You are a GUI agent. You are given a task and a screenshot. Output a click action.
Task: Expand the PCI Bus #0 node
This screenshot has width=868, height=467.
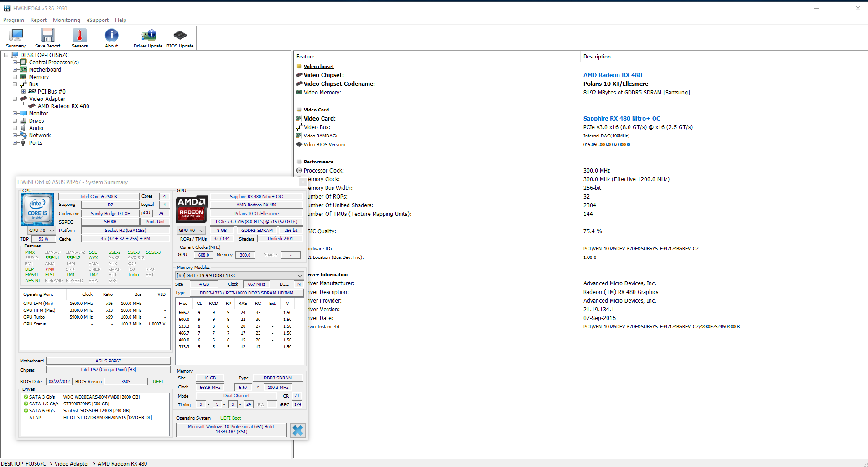click(24, 92)
